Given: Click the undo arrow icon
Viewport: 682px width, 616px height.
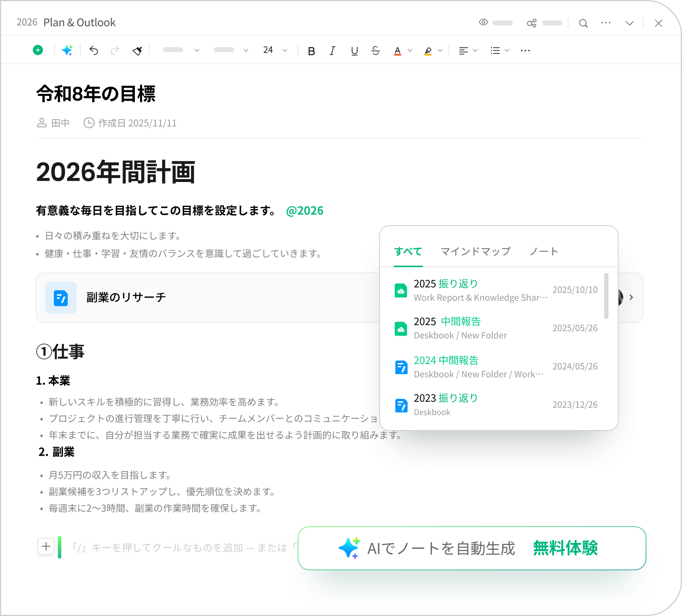Looking at the screenshot, I should pyautogui.click(x=94, y=50).
